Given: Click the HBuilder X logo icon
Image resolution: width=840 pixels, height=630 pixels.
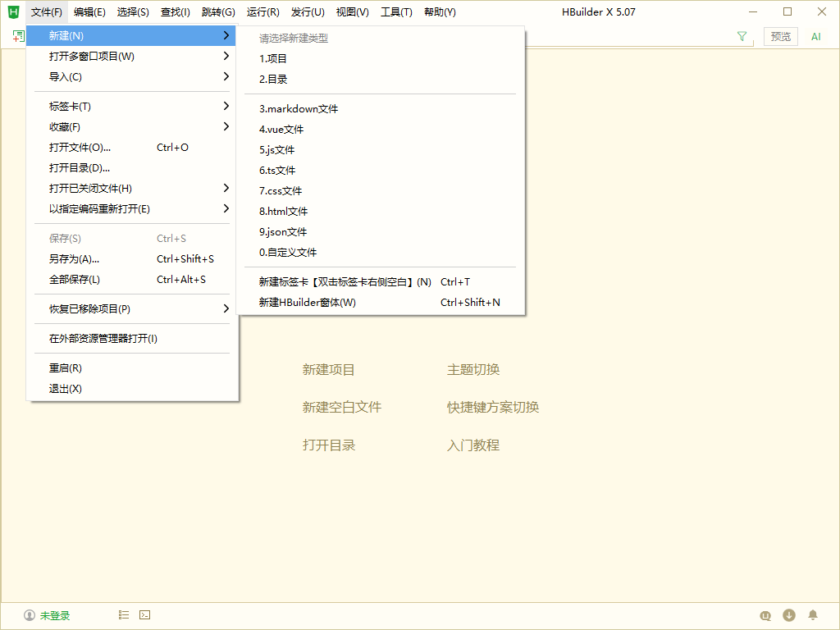Looking at the screenshot, I should click(13, 11).
